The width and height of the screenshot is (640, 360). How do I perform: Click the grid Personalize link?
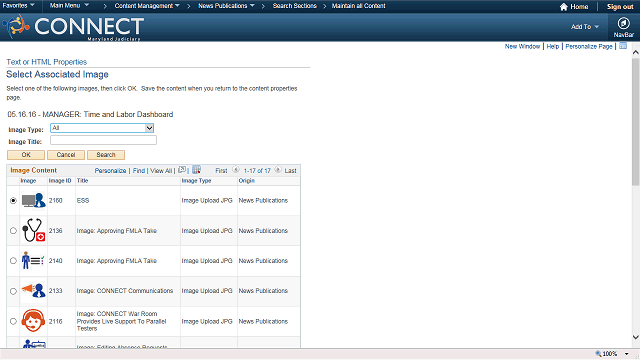(x=110, y=171)
